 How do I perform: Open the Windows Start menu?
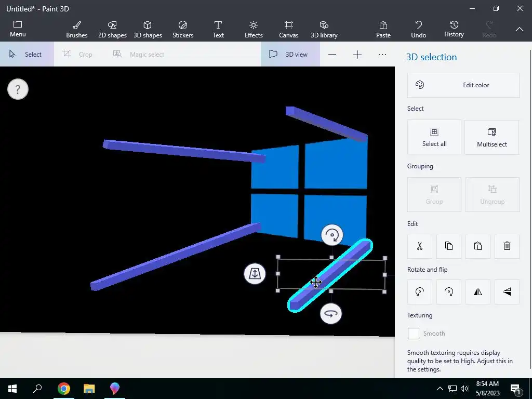(x=12, y=389)
